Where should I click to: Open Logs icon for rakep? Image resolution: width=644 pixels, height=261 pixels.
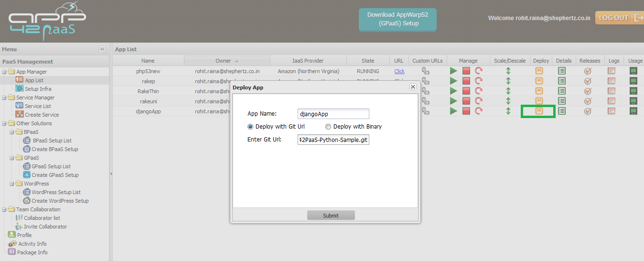click(612, 81)
